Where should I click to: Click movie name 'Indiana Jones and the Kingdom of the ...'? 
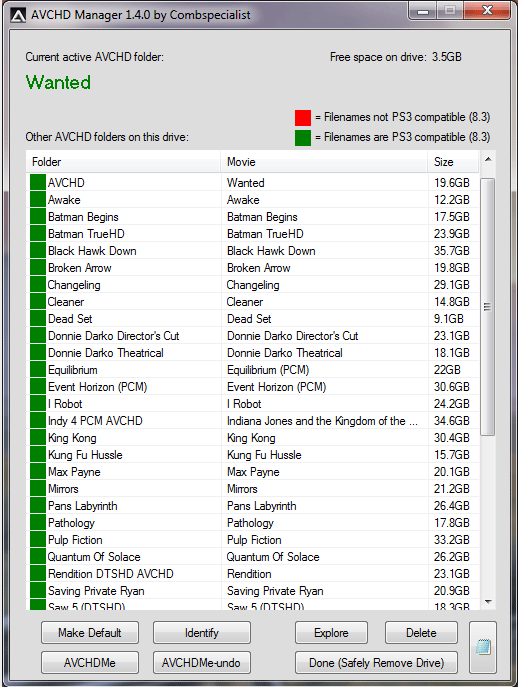tap(322, 421)
